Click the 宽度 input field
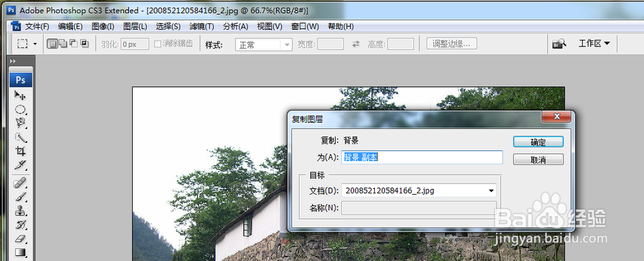The width and height of the screenshot is (644, 261). tap(330, 44)
